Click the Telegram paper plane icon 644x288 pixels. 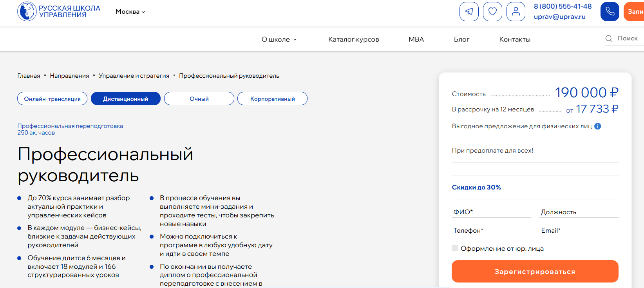pyautogui.click(x=469, y=11)
